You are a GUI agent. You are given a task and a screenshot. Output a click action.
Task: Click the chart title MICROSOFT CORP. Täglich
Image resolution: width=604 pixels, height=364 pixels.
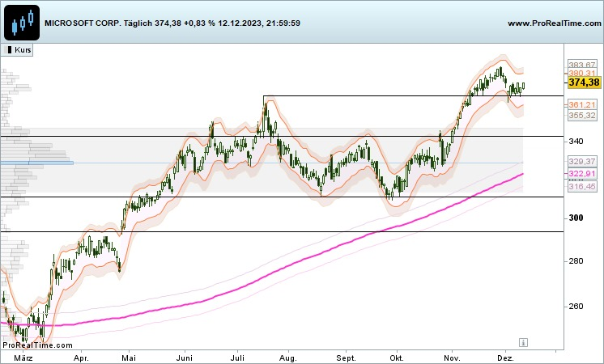(98, 23)
